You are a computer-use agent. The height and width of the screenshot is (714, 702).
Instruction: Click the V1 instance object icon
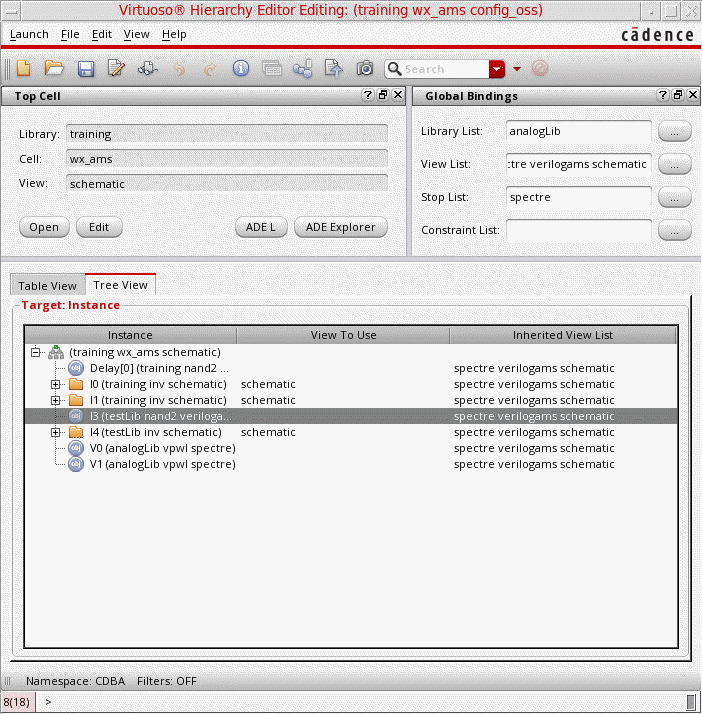(76, 464)
